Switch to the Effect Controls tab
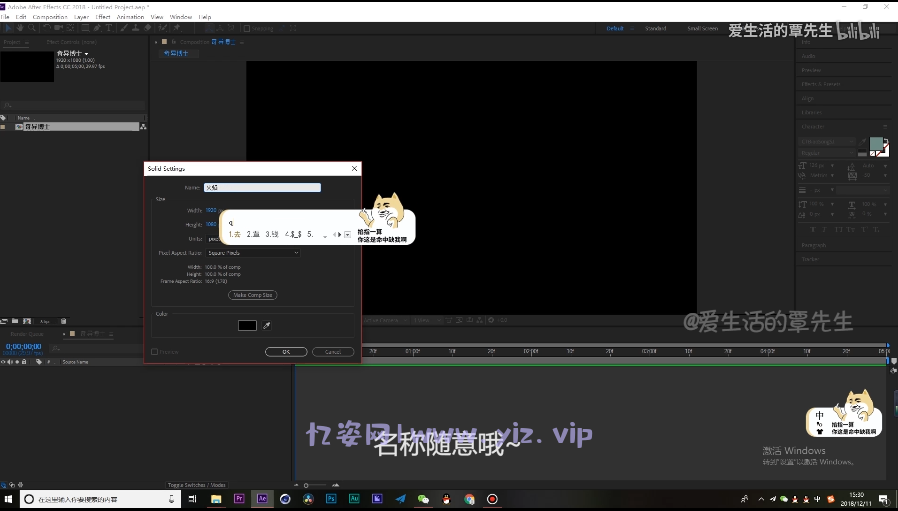Screen dimensions: 898x511 [x=72, y=42]
